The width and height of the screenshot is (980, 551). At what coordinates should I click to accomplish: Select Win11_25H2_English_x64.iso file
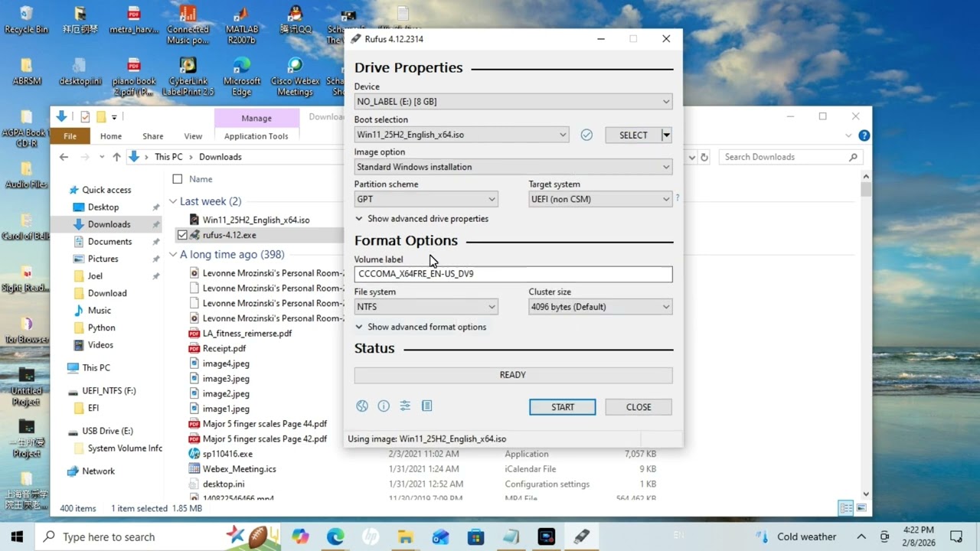point(256,220)
